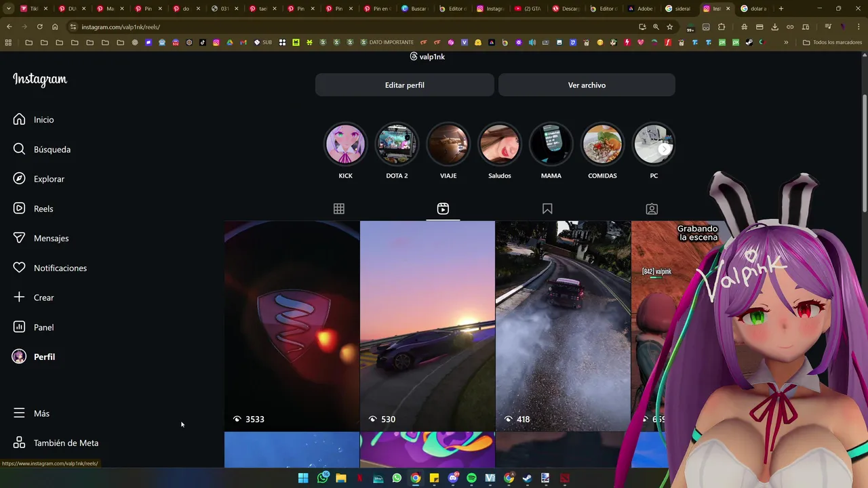Bookmark this page with the star icon
Viewport: 868px width, 488px height.
coord(669,27)
